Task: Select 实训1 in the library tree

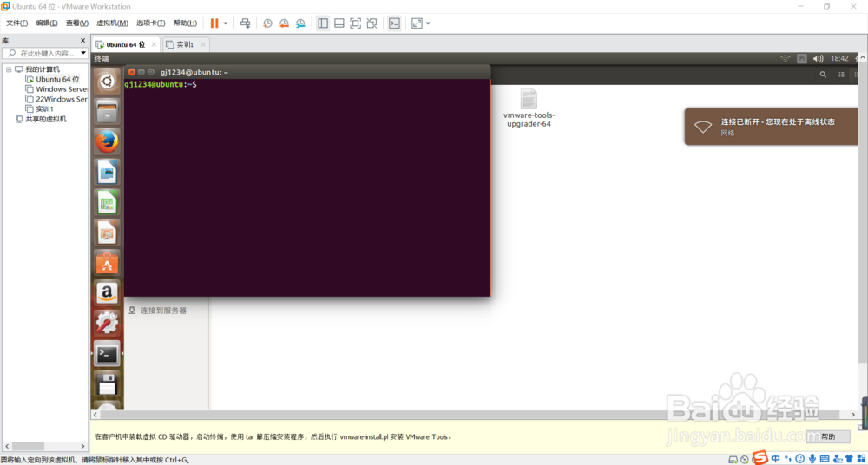Action: click(x=40, y=109)
